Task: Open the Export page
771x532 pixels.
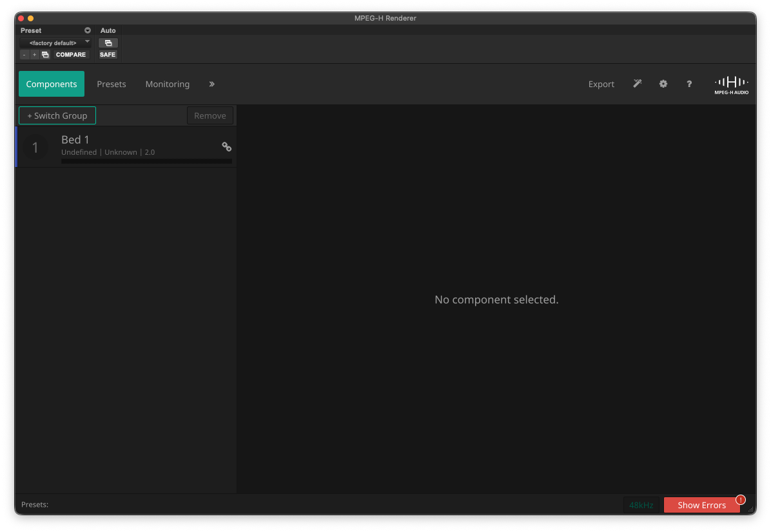Action: pos(601,84)
